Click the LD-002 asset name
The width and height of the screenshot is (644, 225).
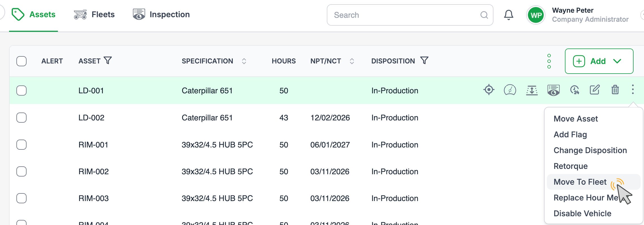pyautogui.click(x=92, y=118)
